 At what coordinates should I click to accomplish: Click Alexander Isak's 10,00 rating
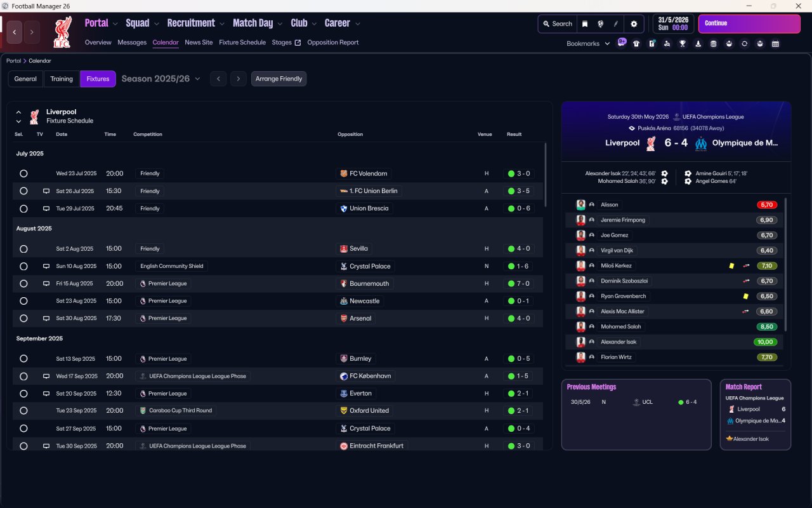point(767,342)
